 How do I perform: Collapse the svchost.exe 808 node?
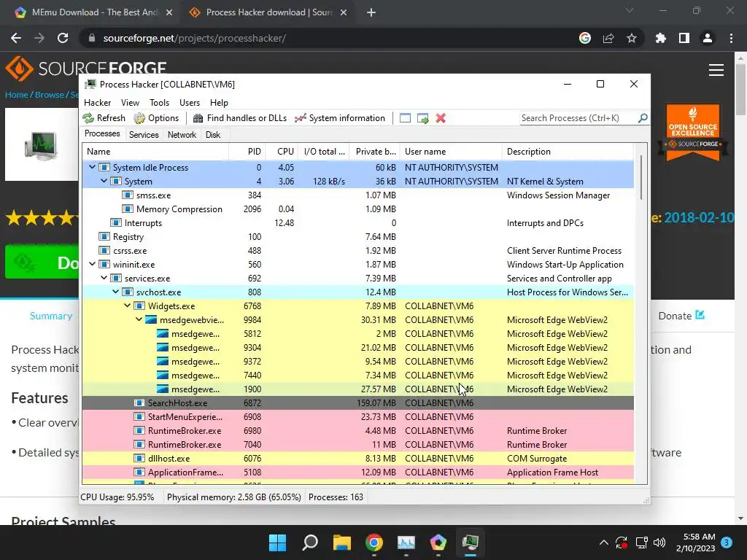pos(115,292)
